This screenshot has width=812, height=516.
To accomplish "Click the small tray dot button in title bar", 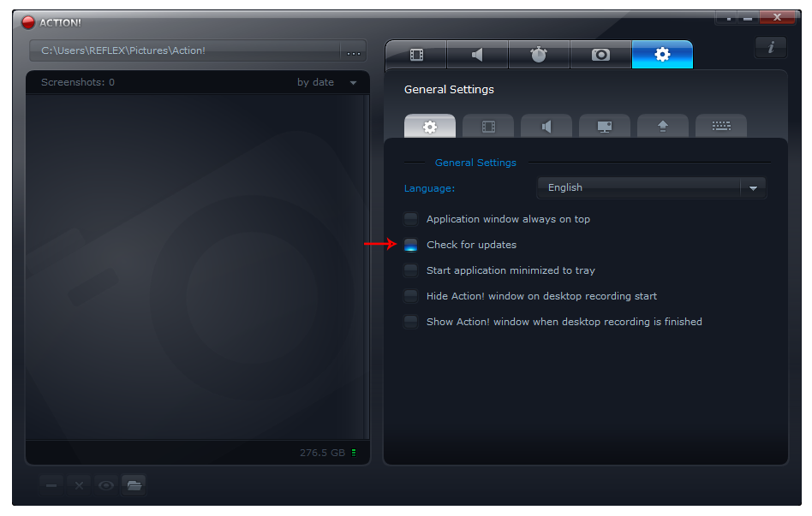I will 728,18.
